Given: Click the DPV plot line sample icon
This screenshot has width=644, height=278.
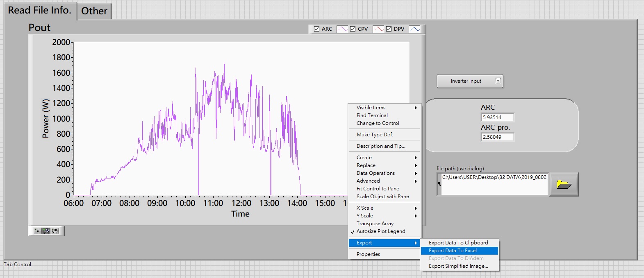Looking at the screenshot, I should [x=414, y=29].
